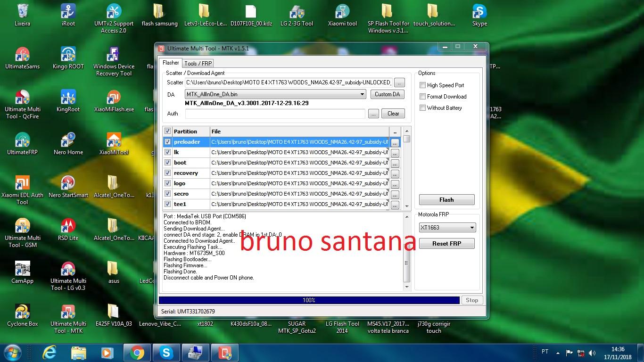The width and height of the screenshot is (644, 362).
Task: Click the 100% flashing progress bar
Action: [309, 300]
